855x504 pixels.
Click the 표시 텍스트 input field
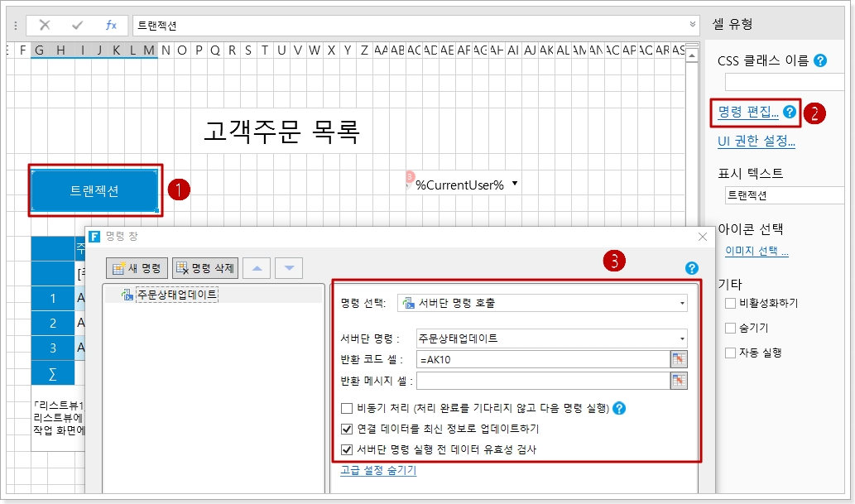781,196
